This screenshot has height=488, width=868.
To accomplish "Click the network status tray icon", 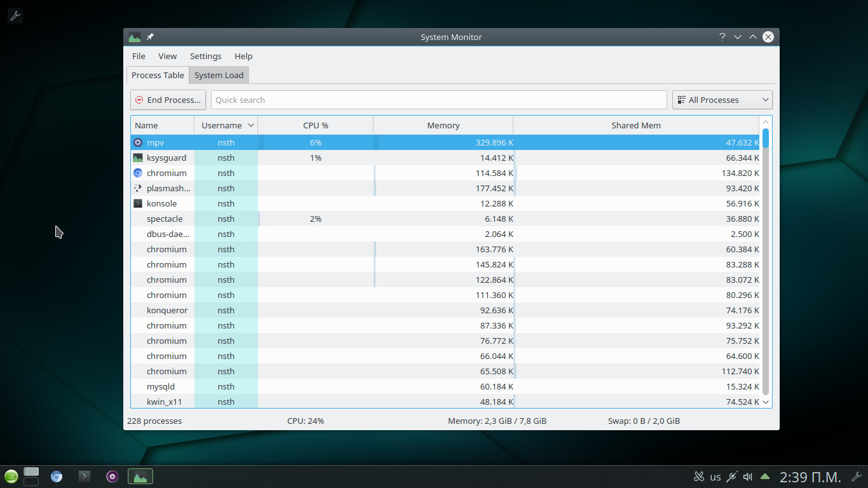I will (731, 477).
